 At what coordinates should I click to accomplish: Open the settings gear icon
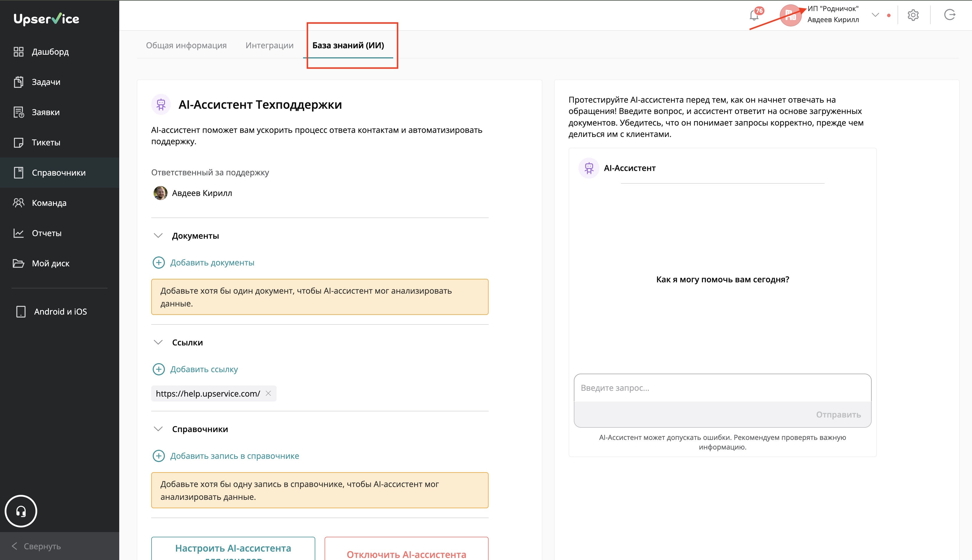click(x=913, y=15)
